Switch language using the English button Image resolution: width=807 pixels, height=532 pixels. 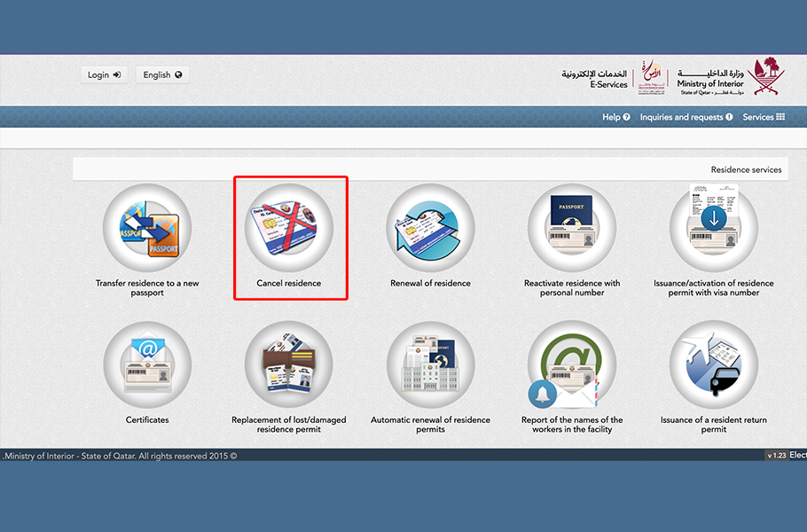tap(162, 75)
